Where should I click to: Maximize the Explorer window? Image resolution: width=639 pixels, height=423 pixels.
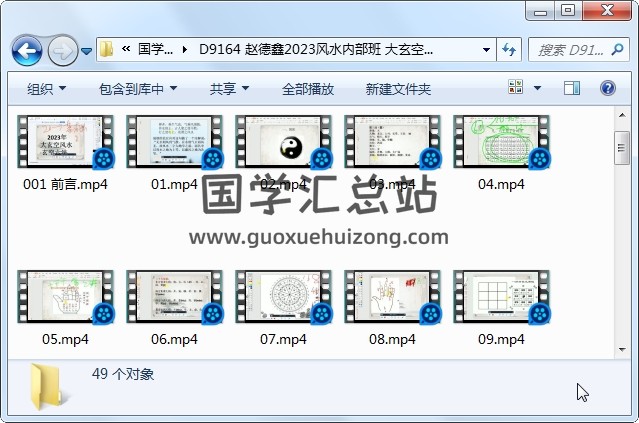[x=568, y=11]
